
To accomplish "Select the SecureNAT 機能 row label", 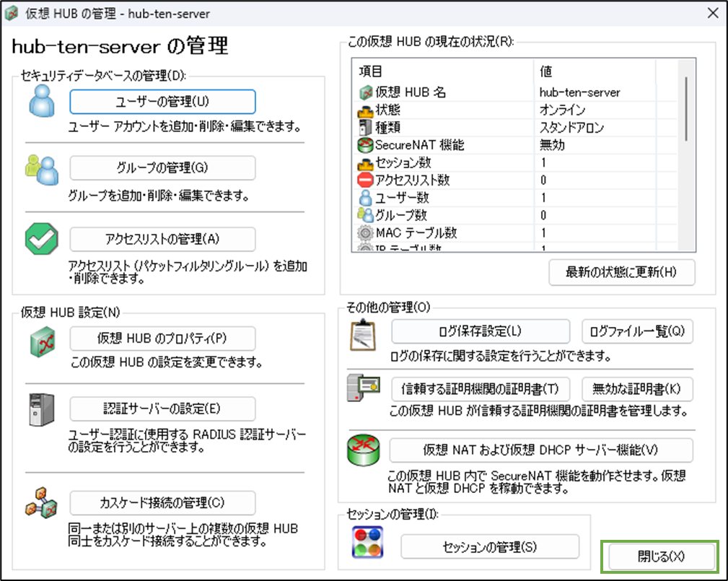I will tap(420, 145).
